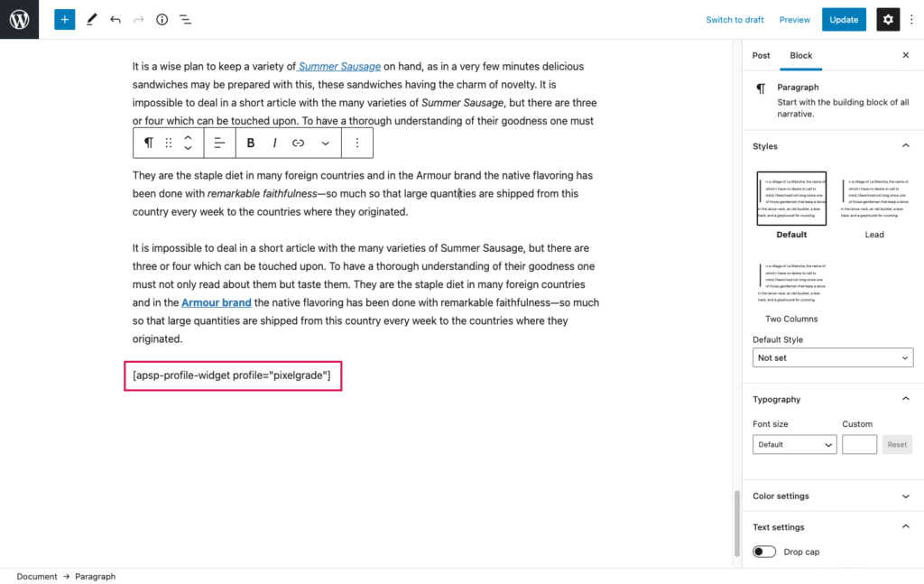
Task: Open the top bar more options menu
Action: pyautogui.click(x=911, y=20)
